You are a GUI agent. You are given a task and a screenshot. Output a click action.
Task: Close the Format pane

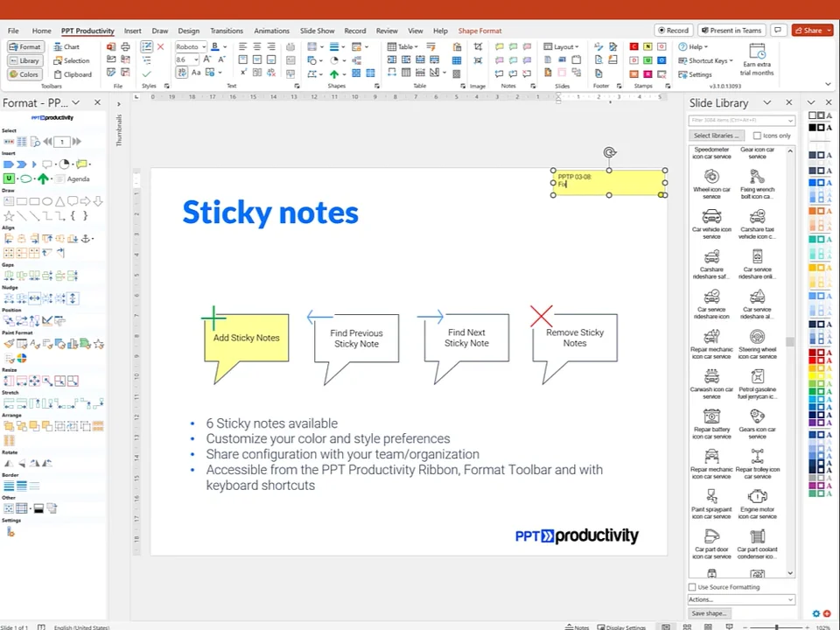(x=97, y=102)
